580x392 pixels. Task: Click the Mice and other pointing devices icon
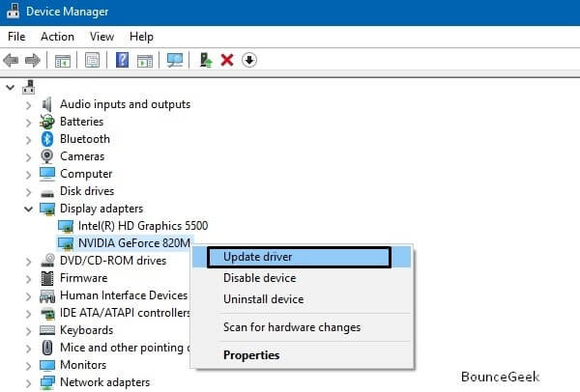click(x=47, y=348)
